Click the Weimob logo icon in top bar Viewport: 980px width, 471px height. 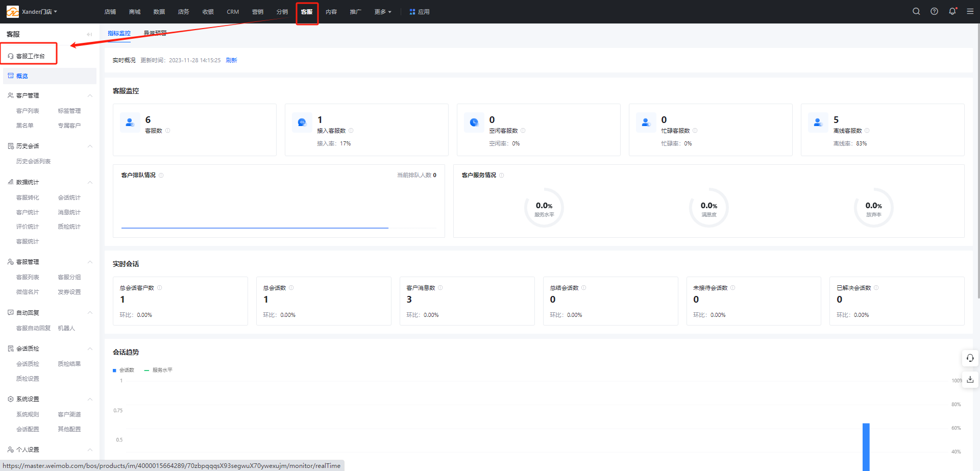(x=13, y=11)
